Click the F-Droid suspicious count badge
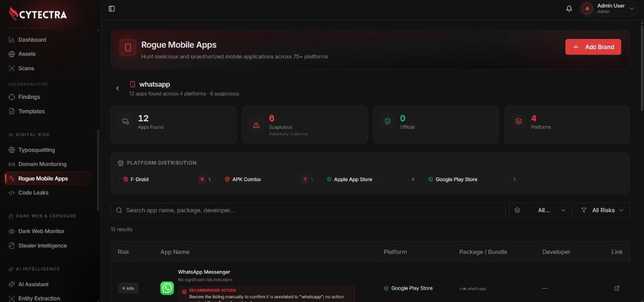644x302 pixels. [x=202, y=180]
